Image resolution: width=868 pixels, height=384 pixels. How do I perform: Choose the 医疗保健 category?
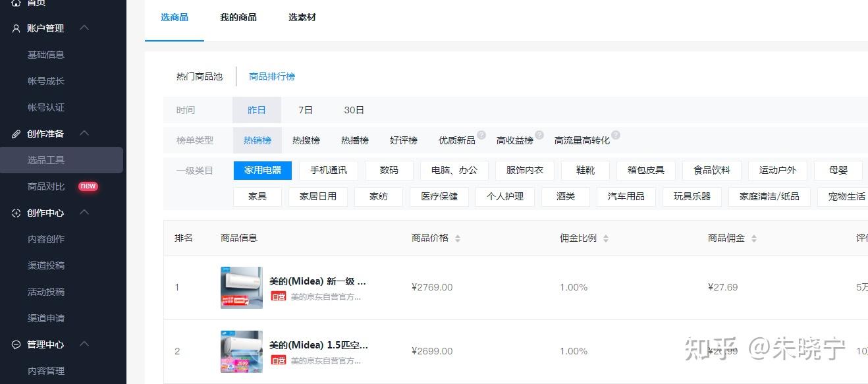pos(439,196)
